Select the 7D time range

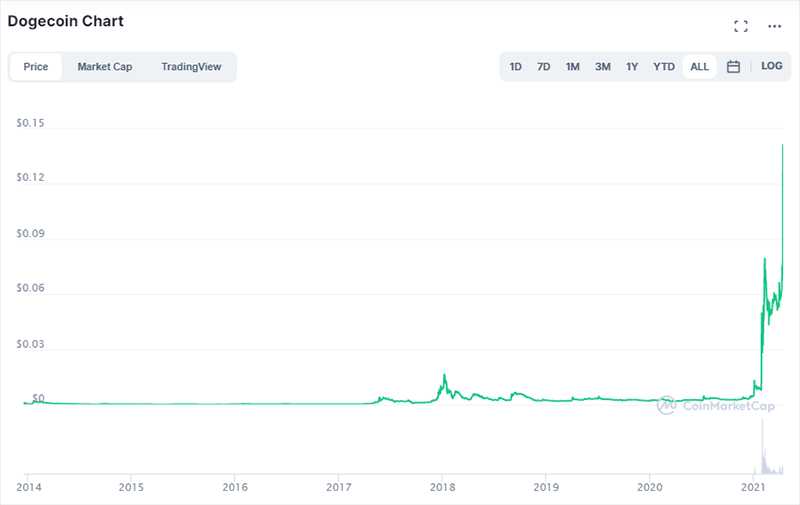(543, 67)
